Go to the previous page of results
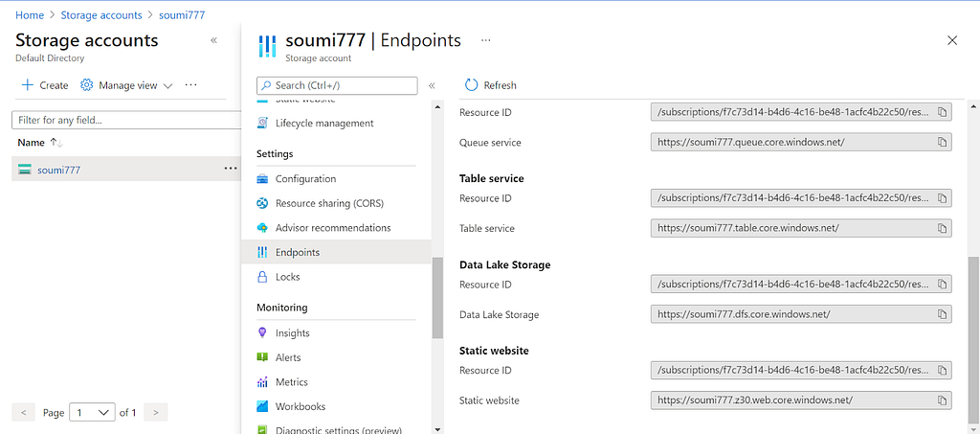 pos(23,412)
